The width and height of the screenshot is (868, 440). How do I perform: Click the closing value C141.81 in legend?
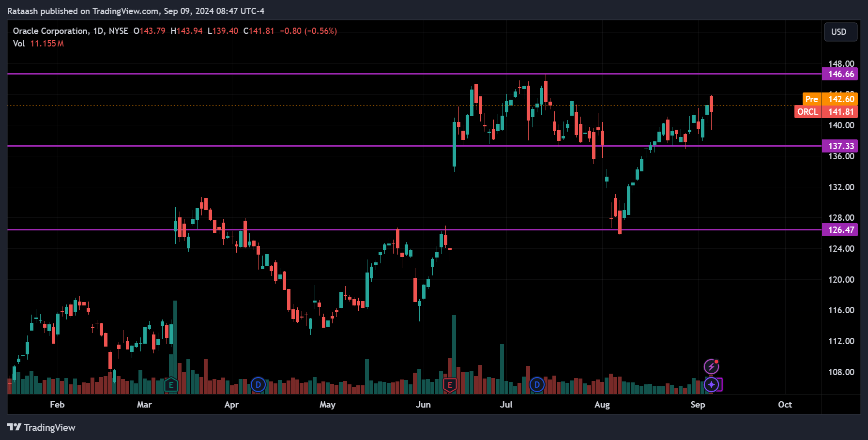pyautogui.click(x=259, y=31)
